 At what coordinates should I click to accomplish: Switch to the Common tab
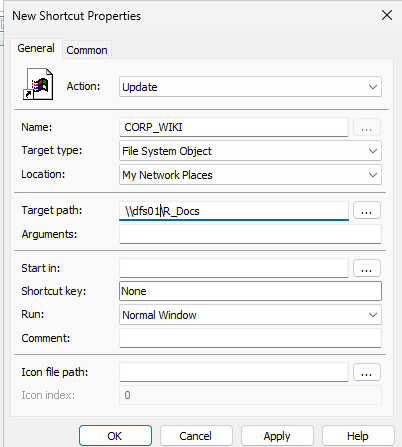pos(87,50)
